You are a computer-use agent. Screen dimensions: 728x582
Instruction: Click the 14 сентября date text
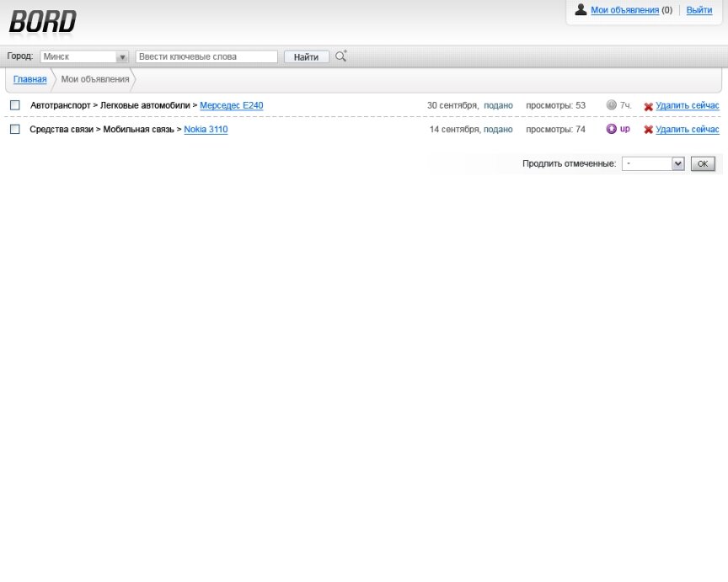pos(456,129)
